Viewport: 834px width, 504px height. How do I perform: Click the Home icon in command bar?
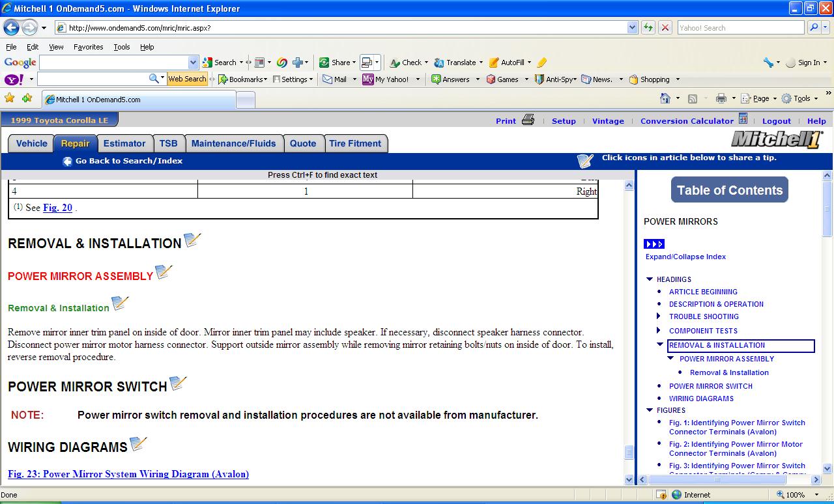click(665, 98)
